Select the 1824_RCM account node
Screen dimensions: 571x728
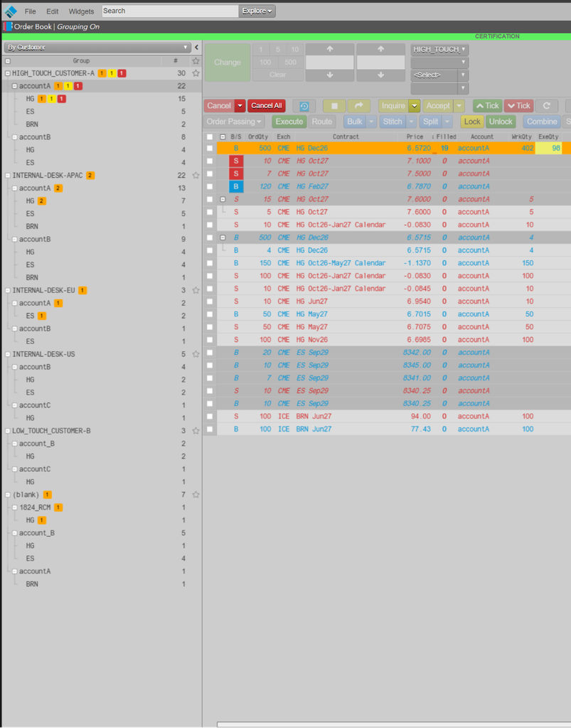35,508
